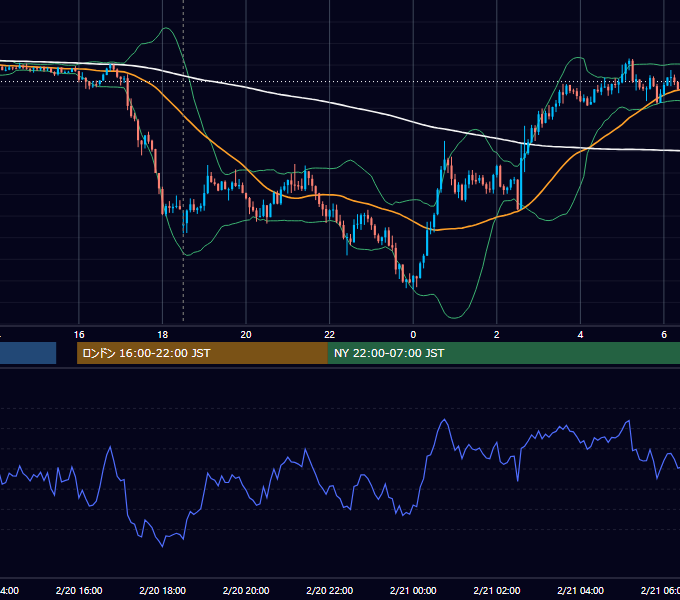Image resolution: width=680 pixels, height=600 pixels.
Task: Click the 2/20 20:00 label on indicator axis
Action: (246, 591)
